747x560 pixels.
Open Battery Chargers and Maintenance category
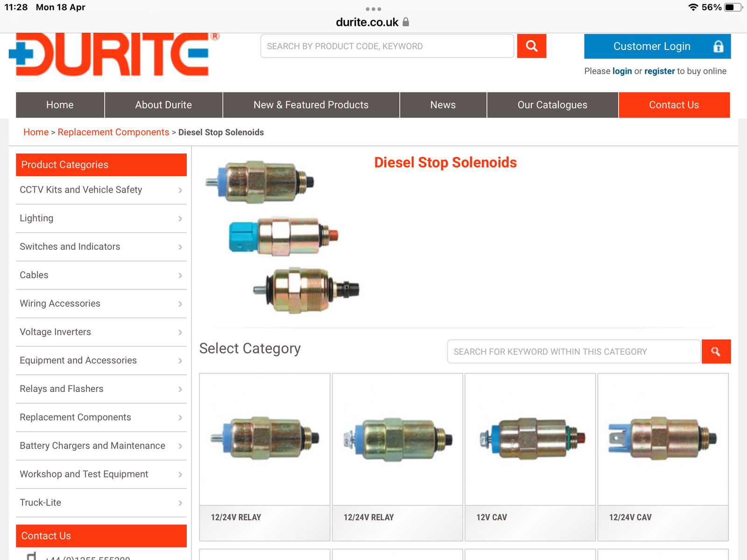[x=101, y=446]
